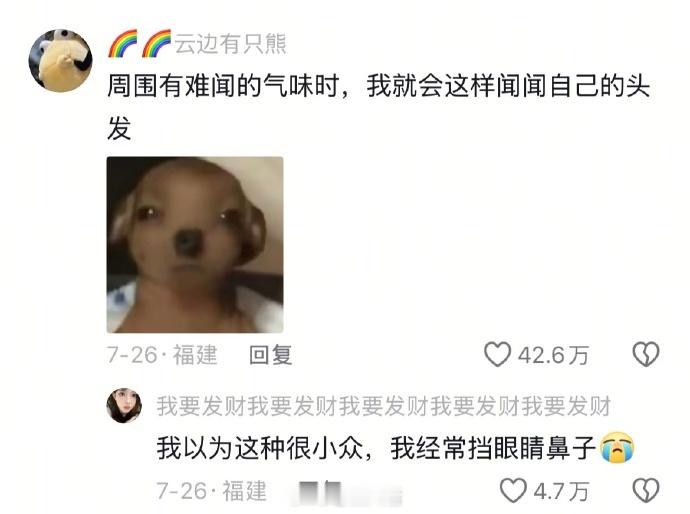
Task: Dislike the top comment via broken heart
Action: click(x=646, y=354)
